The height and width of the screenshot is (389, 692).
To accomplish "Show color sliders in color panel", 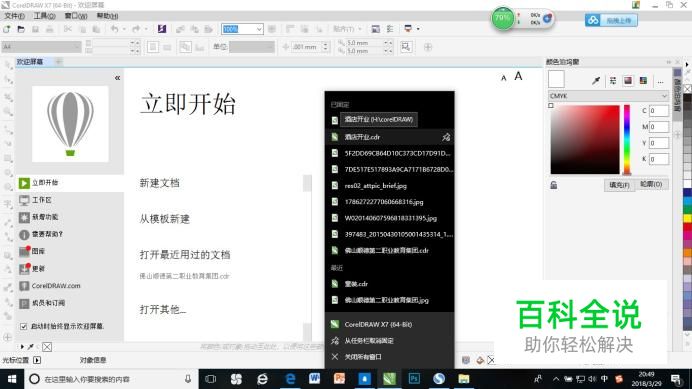I will [613, 80].
